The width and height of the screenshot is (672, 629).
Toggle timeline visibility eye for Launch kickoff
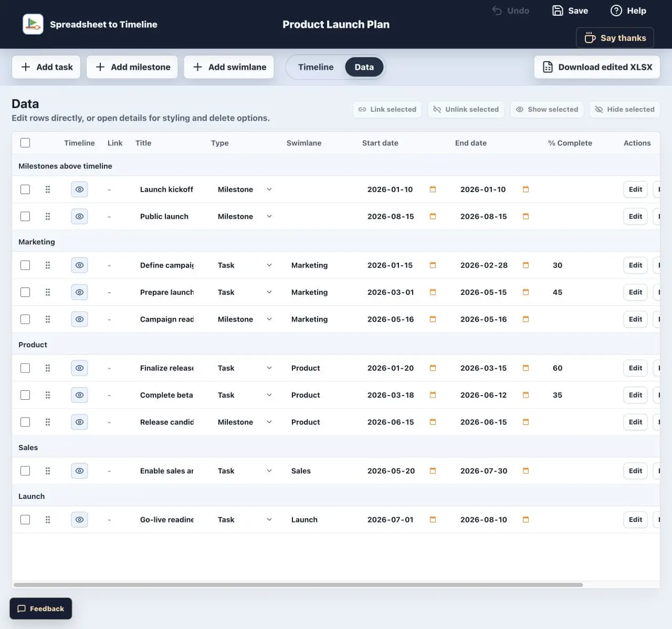coord(79,189)
